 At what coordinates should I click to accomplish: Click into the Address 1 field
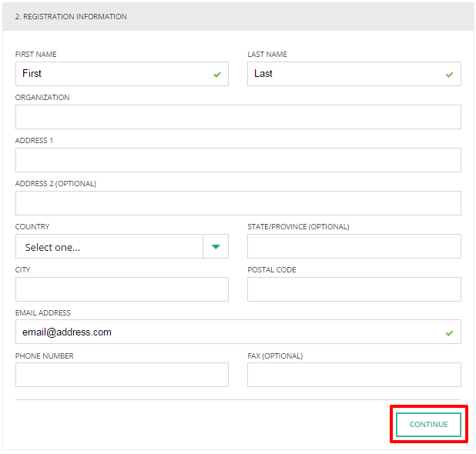(x=238, y=160)
